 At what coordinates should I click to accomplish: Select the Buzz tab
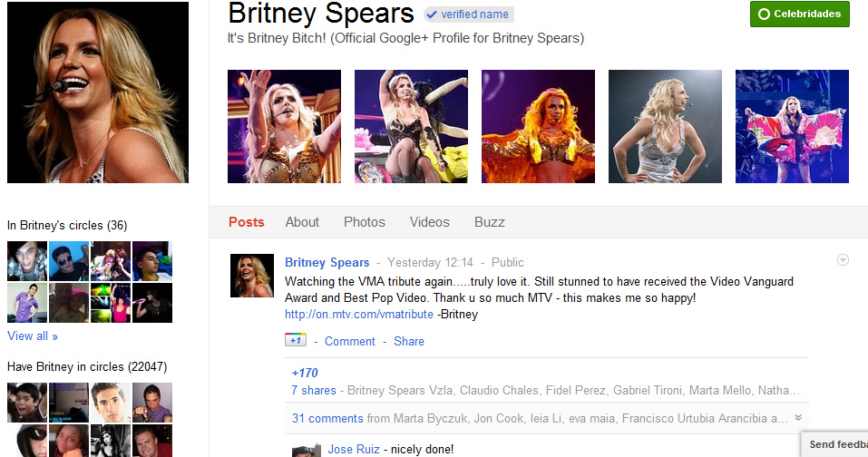click(490, 222)
